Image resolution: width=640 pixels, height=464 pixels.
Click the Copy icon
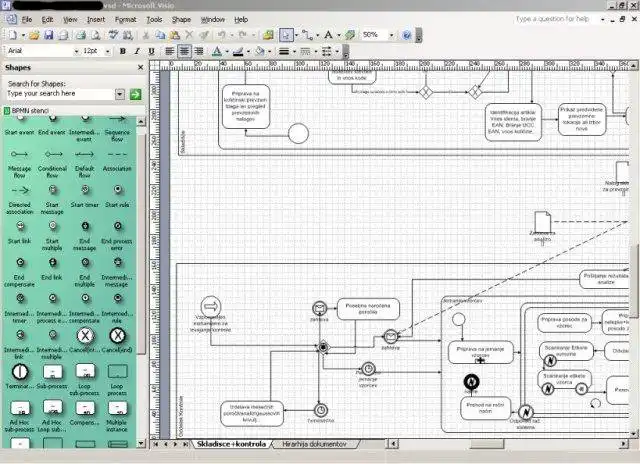click(x=160, y=35)
